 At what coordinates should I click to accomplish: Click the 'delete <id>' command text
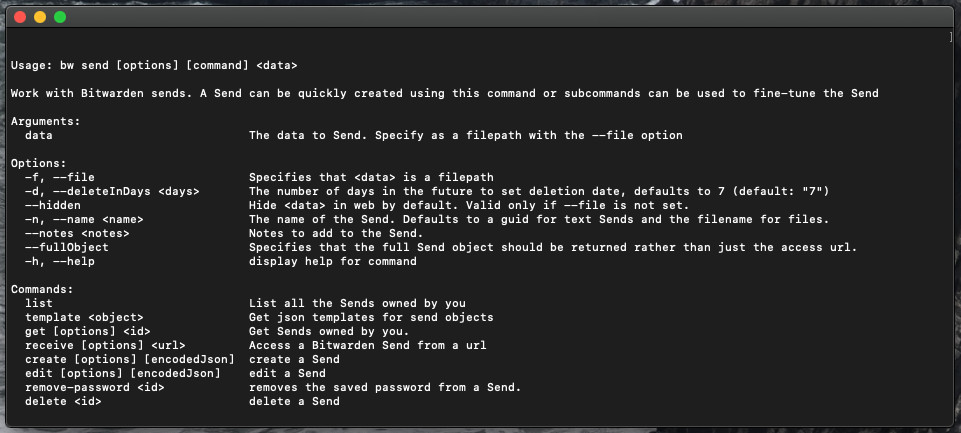point(63,401)
